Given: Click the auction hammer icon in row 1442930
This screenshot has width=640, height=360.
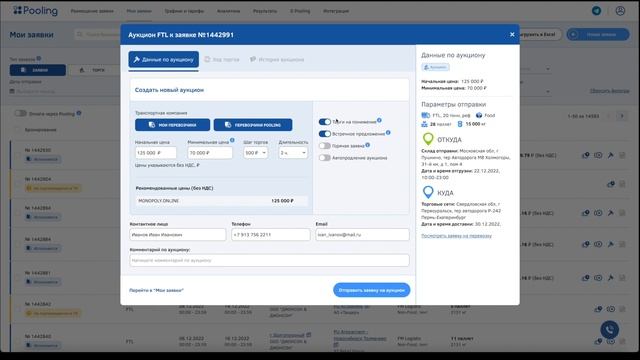Looking at the screenshot, I should coord(611,155).
